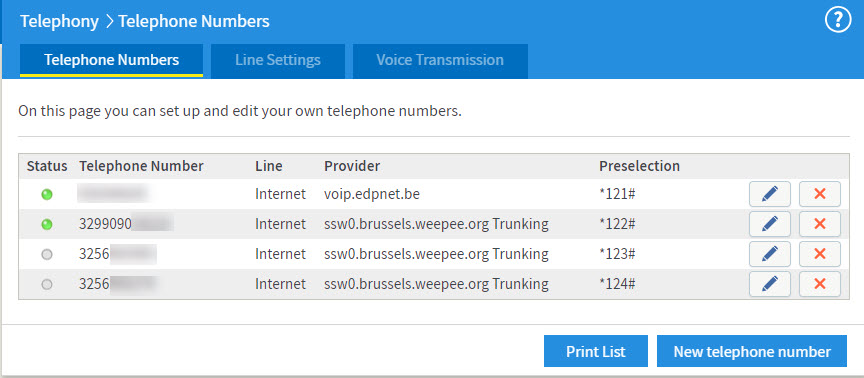Click the green status indicator for edpnet
864x378 pixels.
point(47,194)
